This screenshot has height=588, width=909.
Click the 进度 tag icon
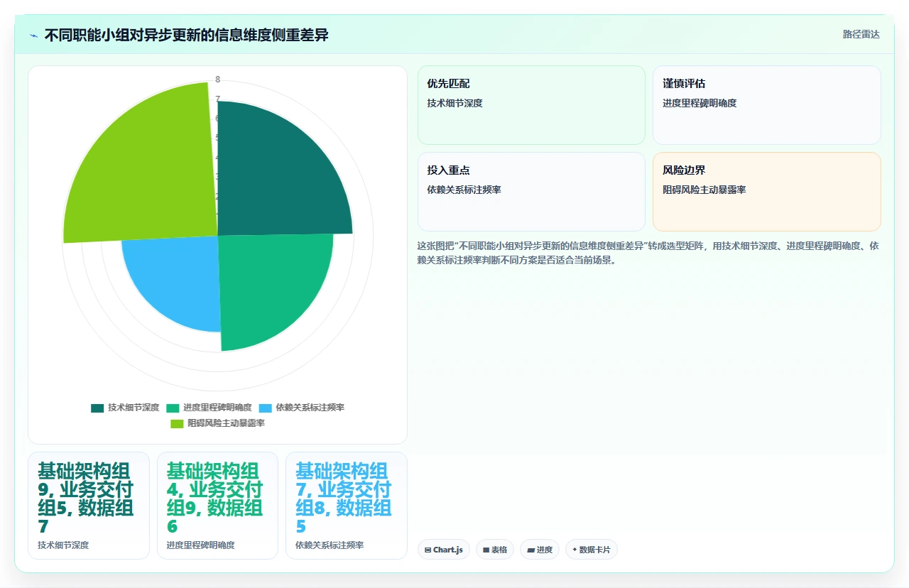[x=530, y=550]
